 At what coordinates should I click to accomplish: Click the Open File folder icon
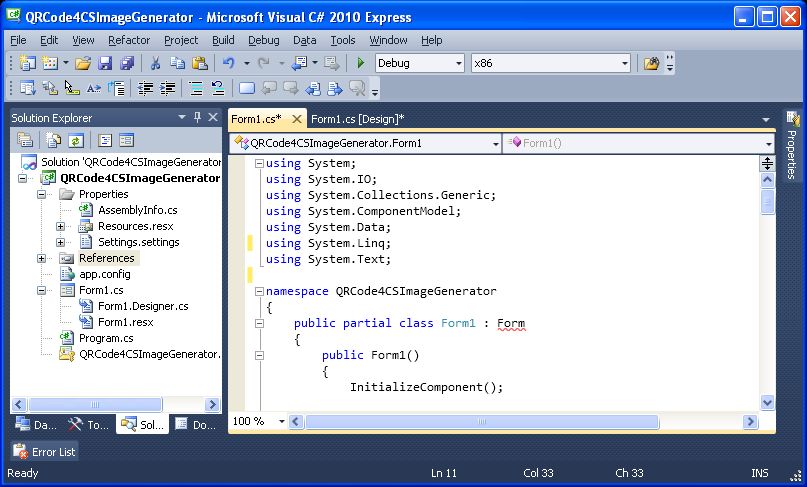(83, 63)
